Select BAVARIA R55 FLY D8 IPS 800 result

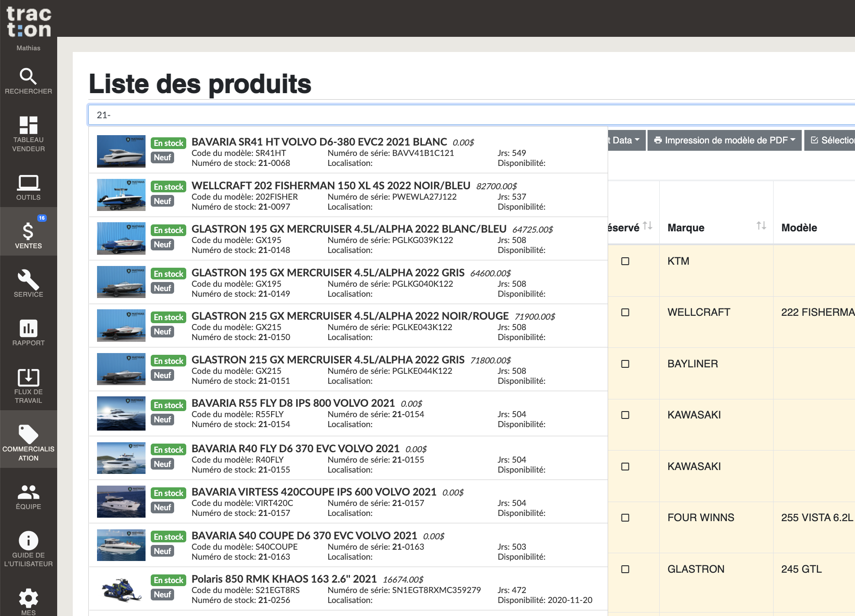[x=348, y=414]
